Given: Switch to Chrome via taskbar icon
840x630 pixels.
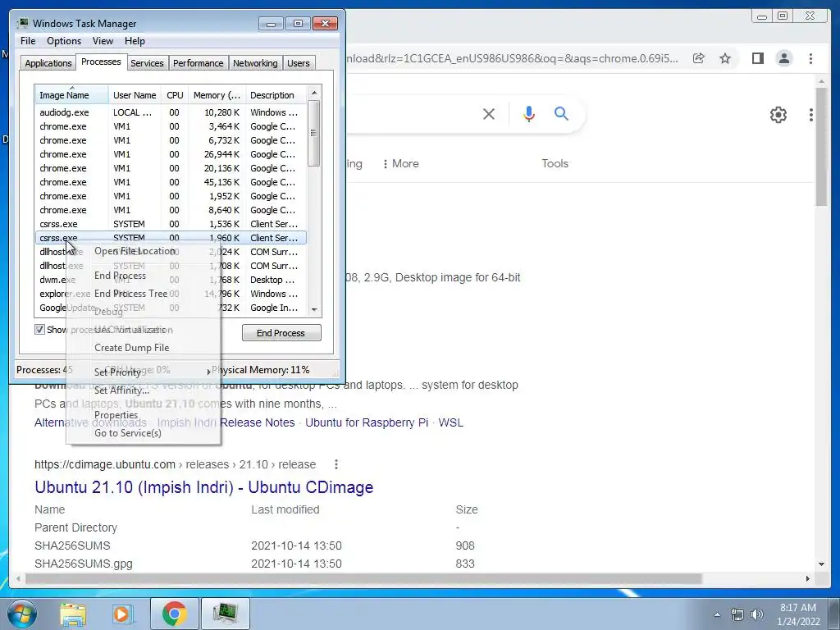Looking at the screenshot, I should [174, 614].
